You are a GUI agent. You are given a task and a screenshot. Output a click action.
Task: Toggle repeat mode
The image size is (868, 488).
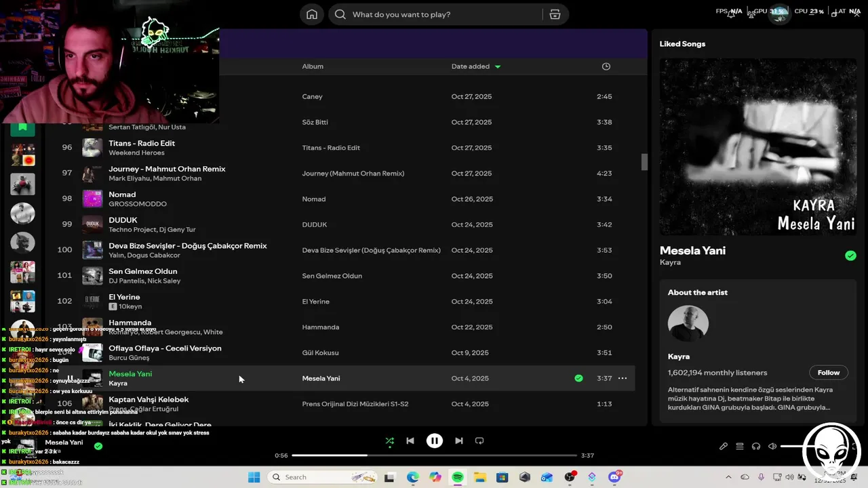click(479, 441)
